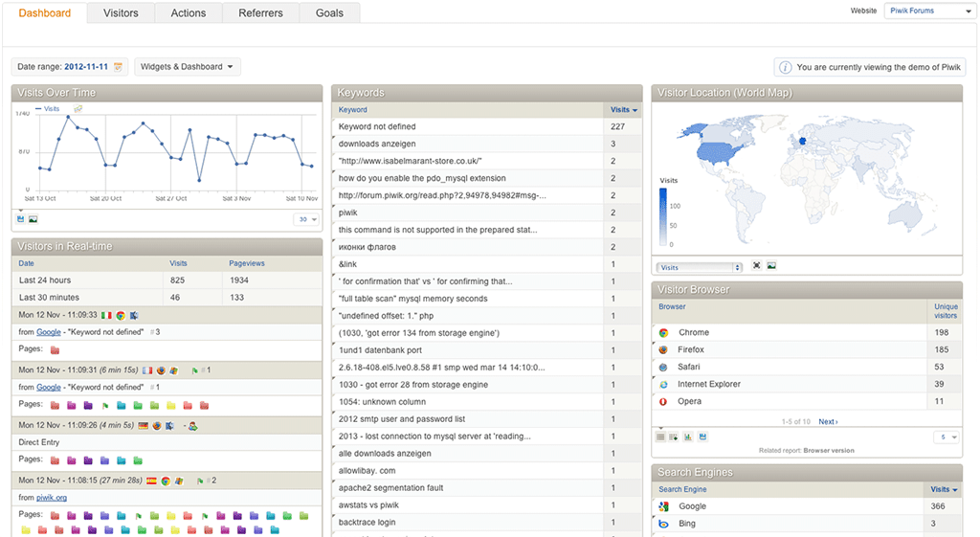Switch Visitor Browser to bar chart view
The image size is (980, 537).
(x=688, y=436)
